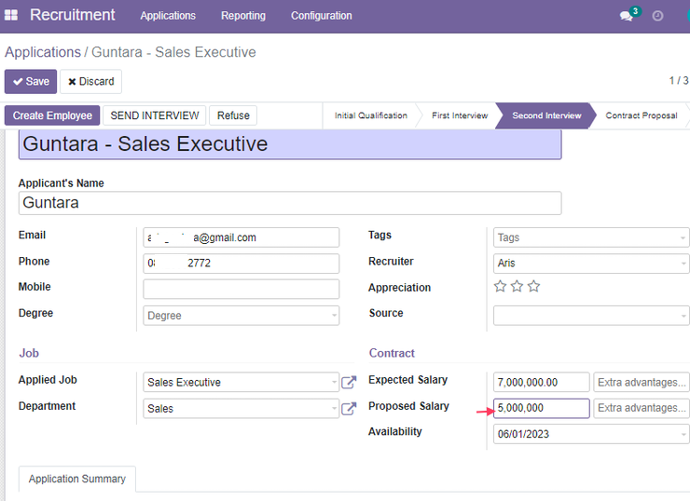Image resolution: width=690 pixels, height=501 pixels.
Task: Expand the Recruiter dropdown showing Aris
Action: point(590,264)
